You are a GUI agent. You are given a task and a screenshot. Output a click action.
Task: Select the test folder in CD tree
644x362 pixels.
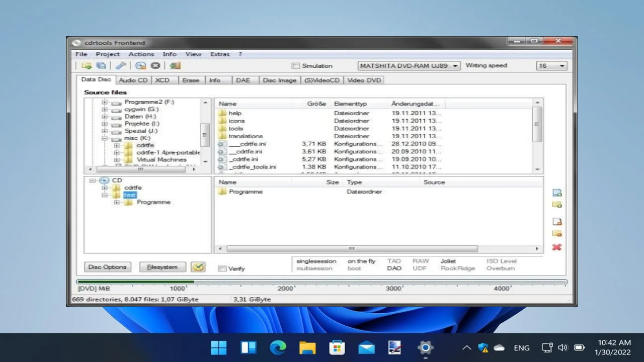[130, 195]
